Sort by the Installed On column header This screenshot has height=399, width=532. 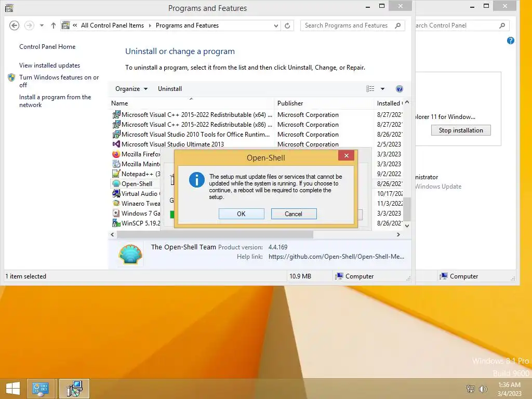389,103
